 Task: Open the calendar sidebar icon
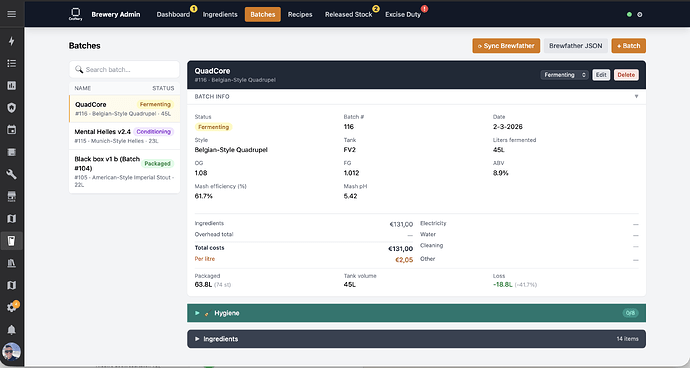(11, 130)
